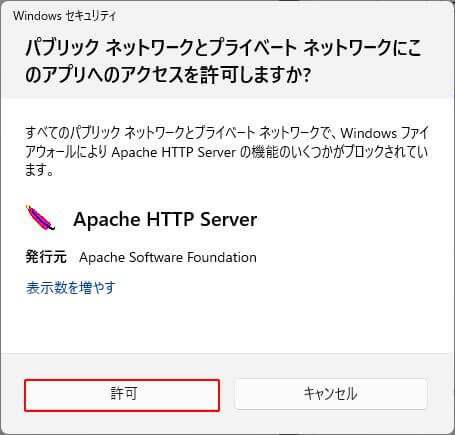Click the description line starting with アウォールにより

tap(227, 152)
